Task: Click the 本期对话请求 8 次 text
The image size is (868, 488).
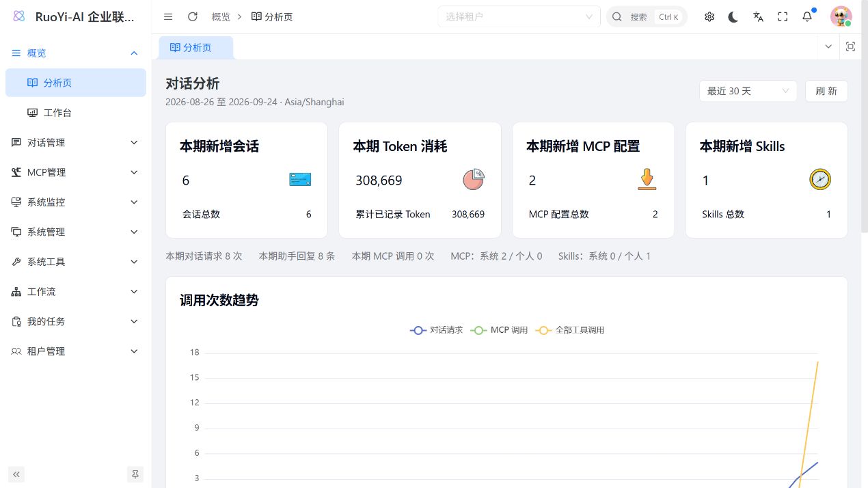Action: click(x=204, y=256)
